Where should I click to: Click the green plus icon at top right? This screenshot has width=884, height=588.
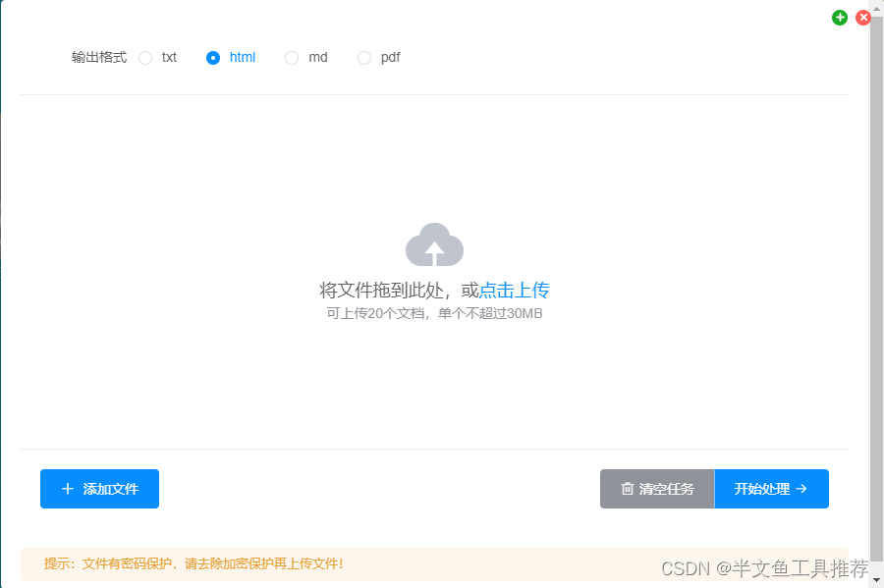click(x=840, y=18)
